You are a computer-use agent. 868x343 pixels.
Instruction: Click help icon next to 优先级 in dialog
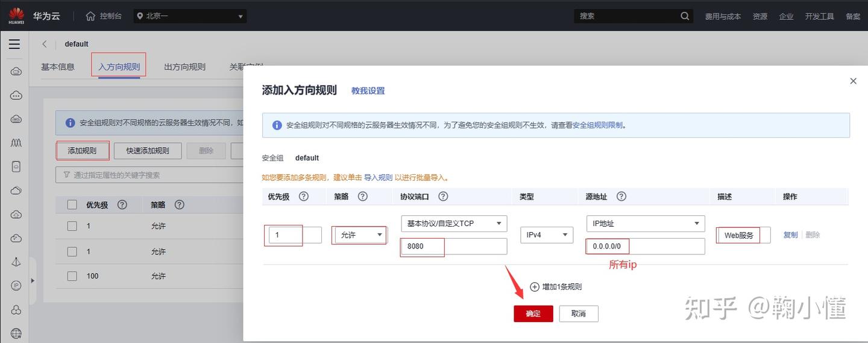pyautogui.click(x=304, y=197)
